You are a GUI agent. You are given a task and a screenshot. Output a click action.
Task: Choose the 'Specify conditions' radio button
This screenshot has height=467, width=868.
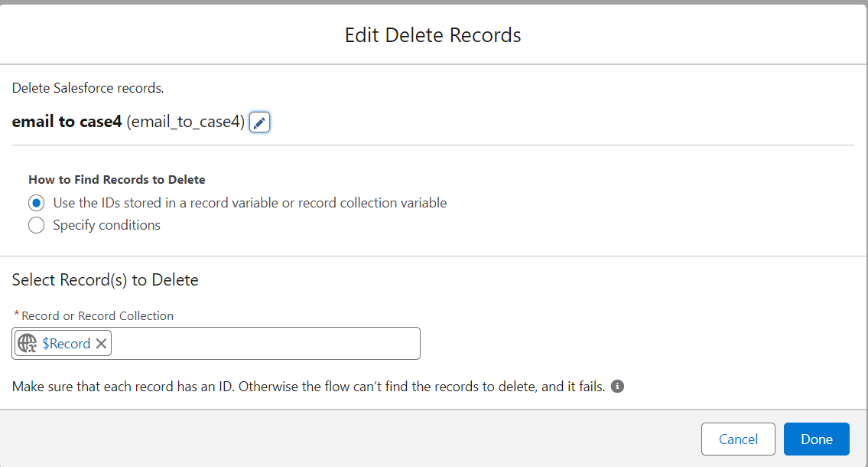click(36, 225)
